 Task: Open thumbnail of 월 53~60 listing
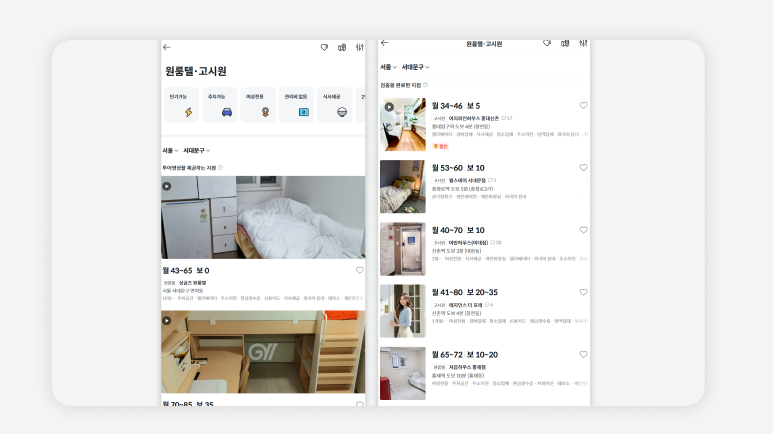[x=403, y=186]
